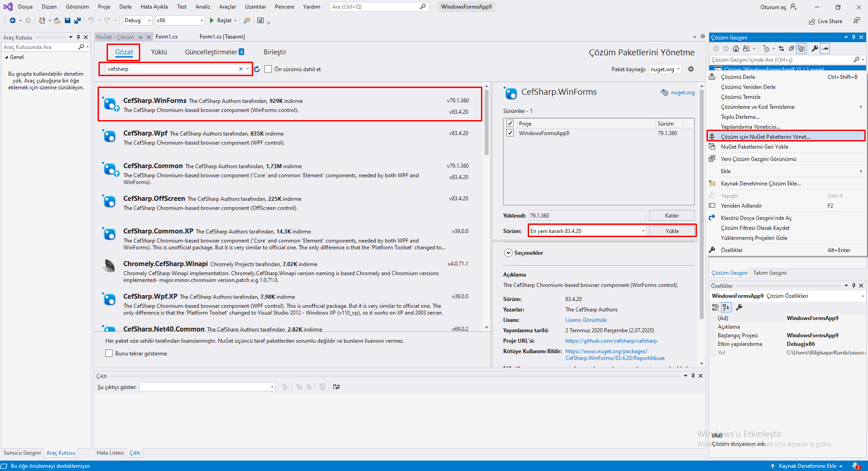Click the Alphabetical sort icon in Özellikler
Viewport: 868px width, 471px height.
(x=726, y=307)
